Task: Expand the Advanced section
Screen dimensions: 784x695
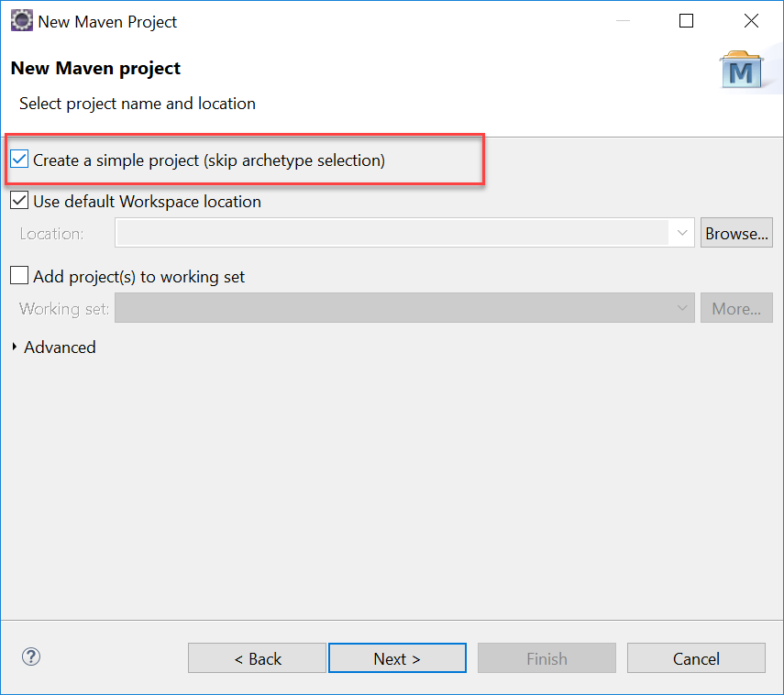Action: pyautogui.click(x=13, y=347)
